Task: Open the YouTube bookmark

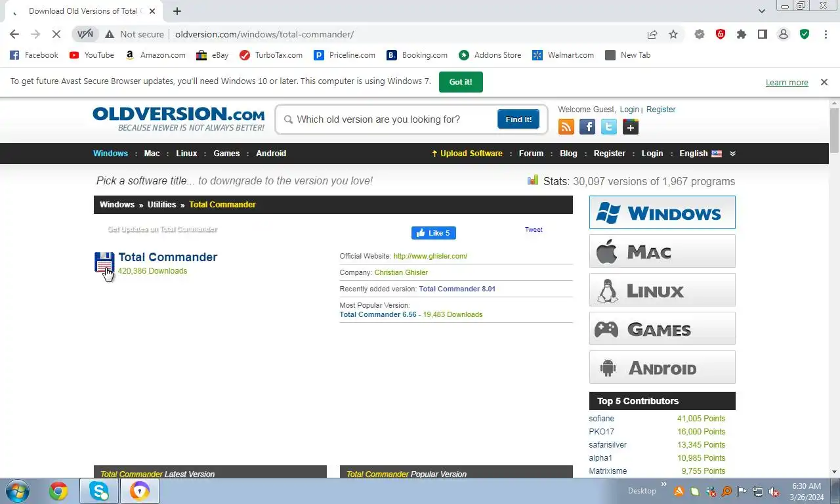Action: coord(92,55)
